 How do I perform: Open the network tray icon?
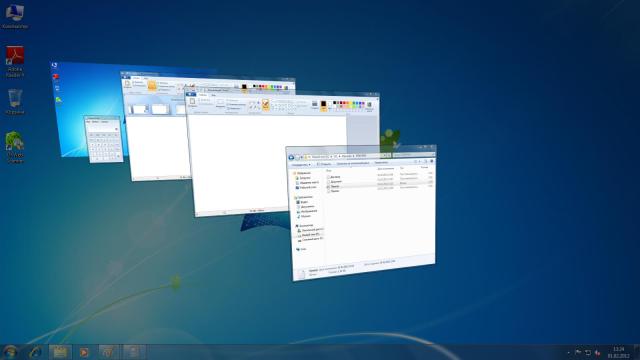point(588,352)
